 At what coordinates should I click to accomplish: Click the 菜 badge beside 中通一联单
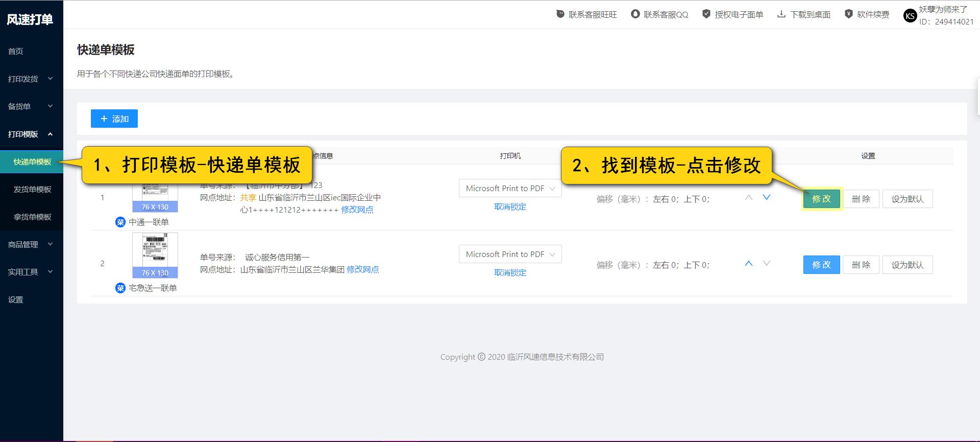tap(120, 222)
